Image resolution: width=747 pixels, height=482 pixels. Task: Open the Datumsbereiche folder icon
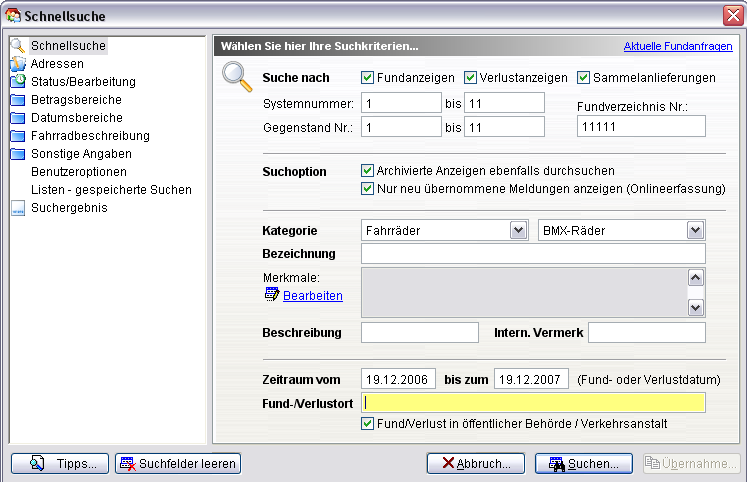point(17,118)
